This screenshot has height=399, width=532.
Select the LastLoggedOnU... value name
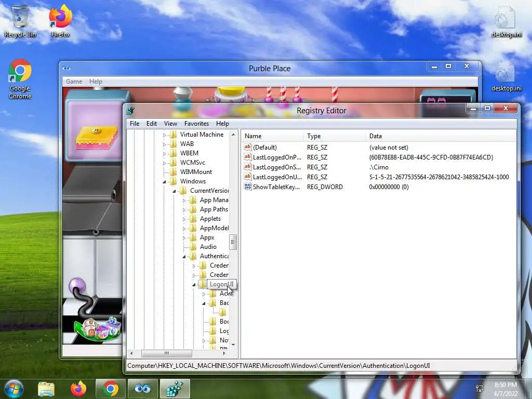pyautogui.click(x=277, y=177)
